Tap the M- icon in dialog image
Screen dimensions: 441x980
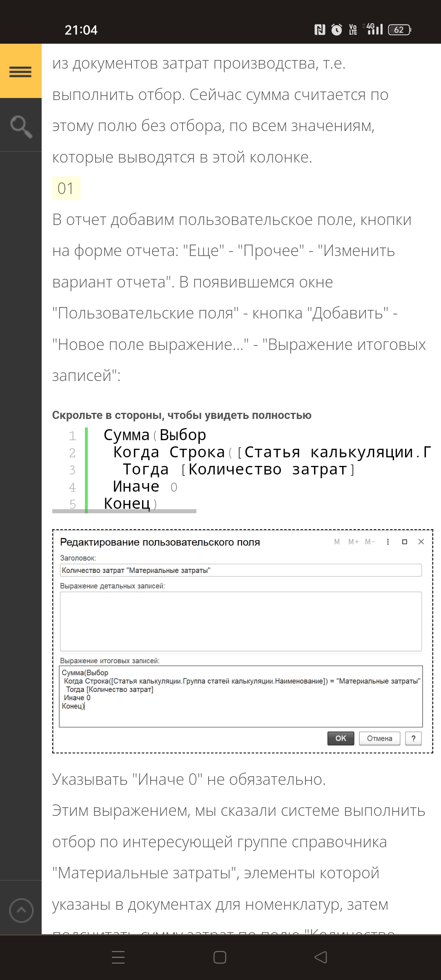pos(370,542)
